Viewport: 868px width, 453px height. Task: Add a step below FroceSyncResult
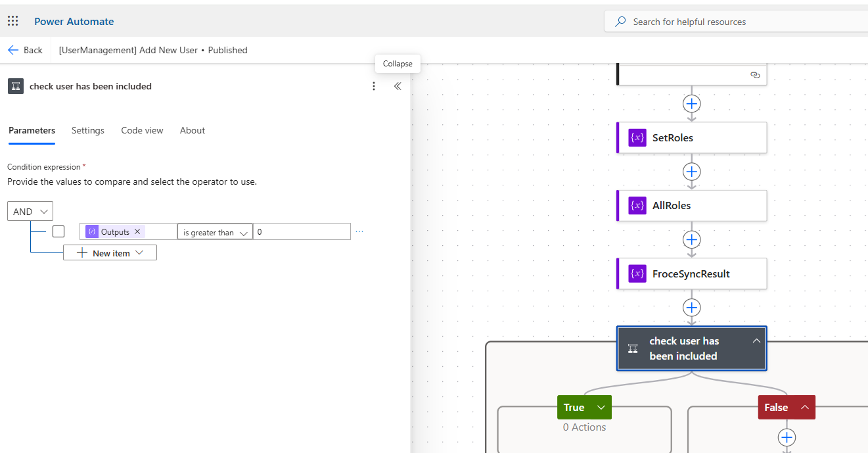(691, 308)
